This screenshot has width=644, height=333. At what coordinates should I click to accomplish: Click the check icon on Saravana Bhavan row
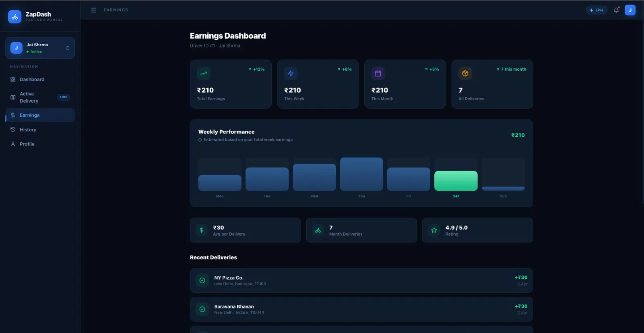click(x=202, y=309)
